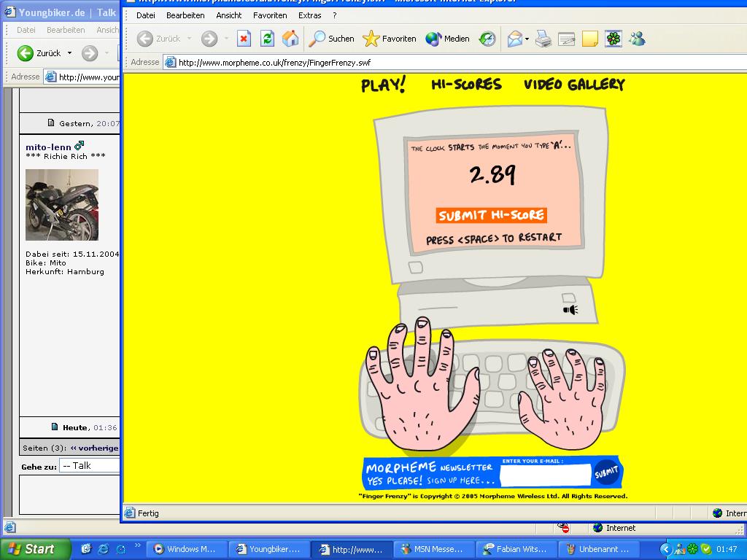The width and height of the screenshot is (747, 560).
Task: Open the Medien toolbar button
Action: (447, 39)
